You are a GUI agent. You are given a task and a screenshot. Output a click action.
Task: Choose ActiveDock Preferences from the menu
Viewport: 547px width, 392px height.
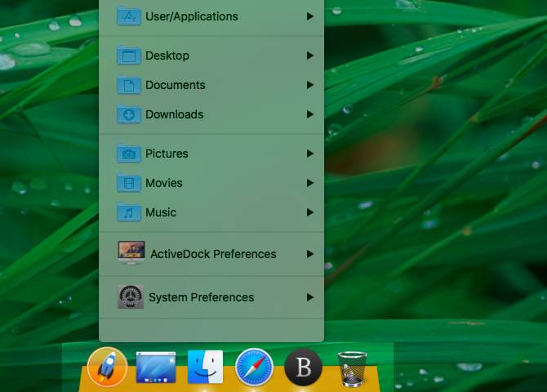[x=211, y=254]
